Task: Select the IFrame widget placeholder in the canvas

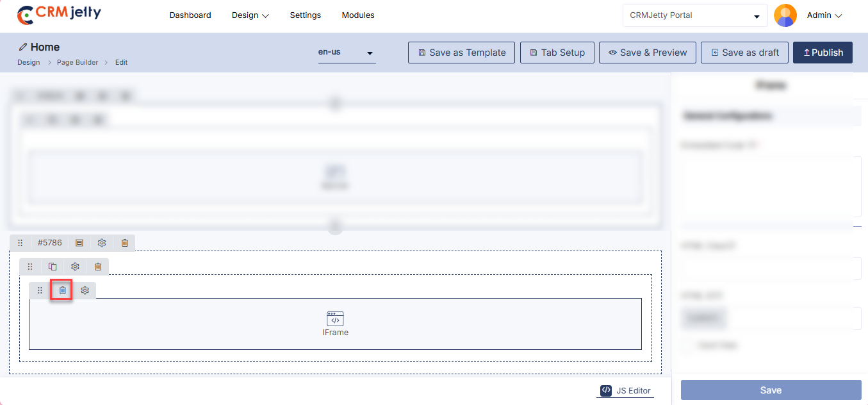Action: (x=335, y=324)
